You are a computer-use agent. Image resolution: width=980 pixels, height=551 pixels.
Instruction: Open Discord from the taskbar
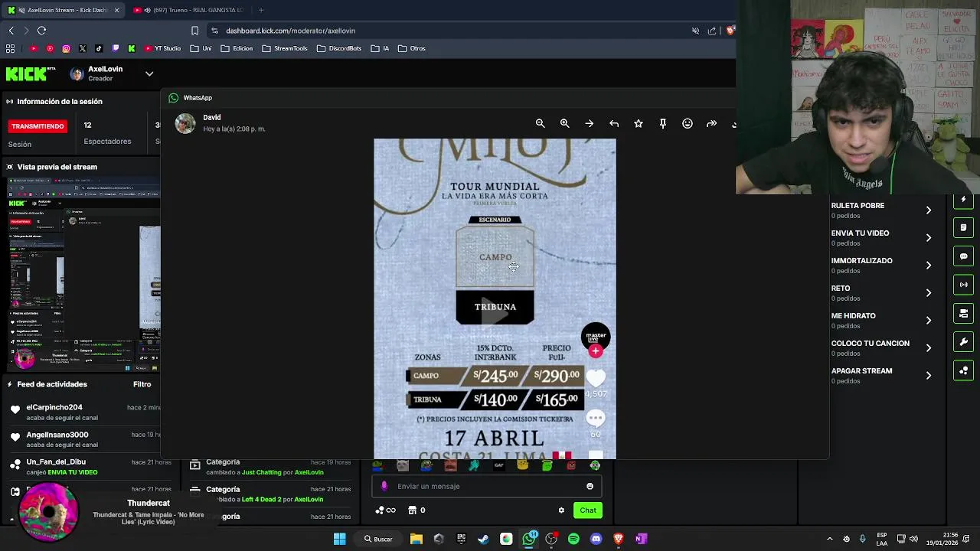596,539
